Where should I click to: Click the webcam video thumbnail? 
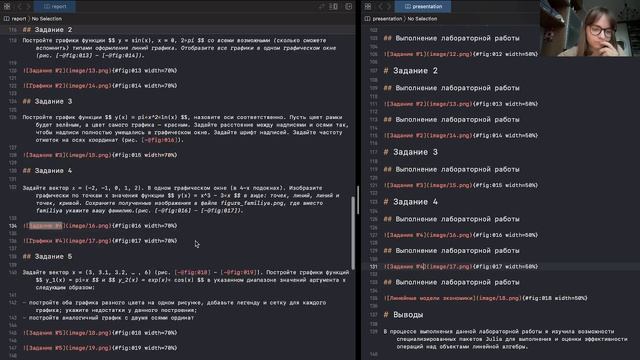click(x=589, y=28)
